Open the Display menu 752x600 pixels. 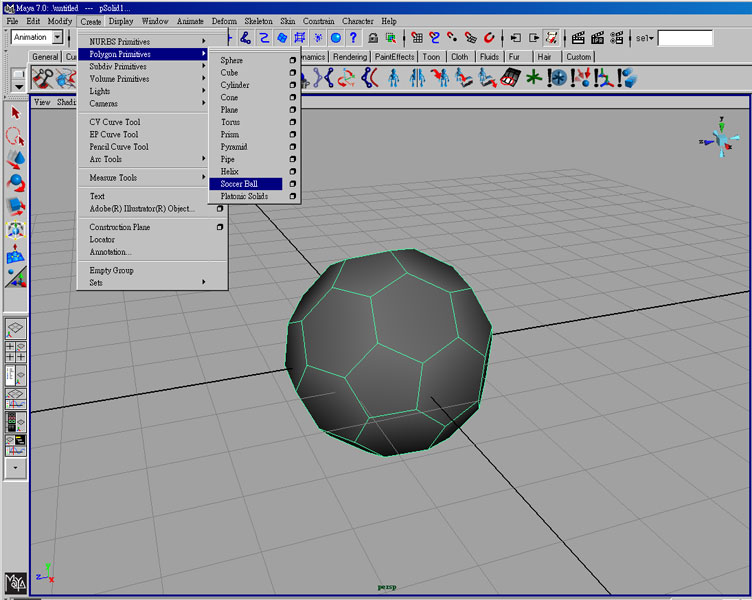pos(121,21)
